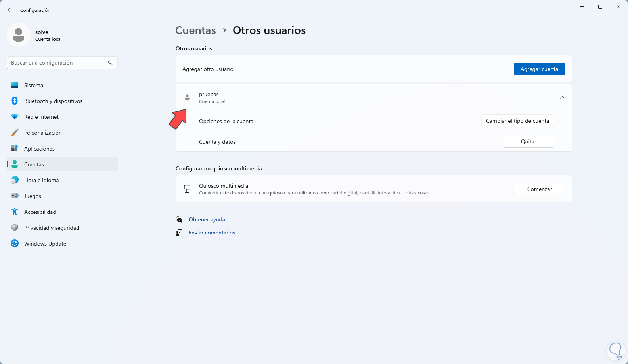Image resolution: width=628 pixels, height=364 pixels.
Task: Click the Red e Internet wifi icon
Action: [x=15, y=117]
